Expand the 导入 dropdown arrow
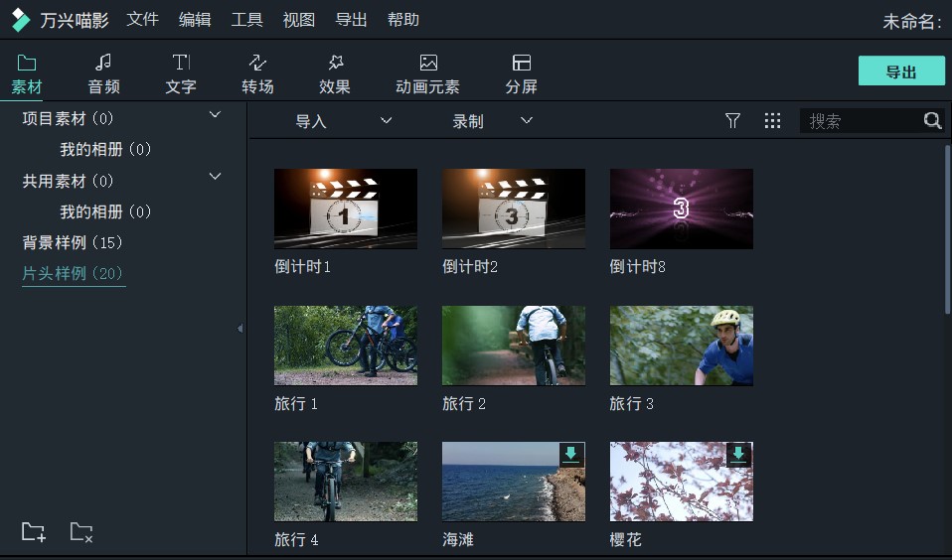The image size is (952, 560). click(387, 120)
